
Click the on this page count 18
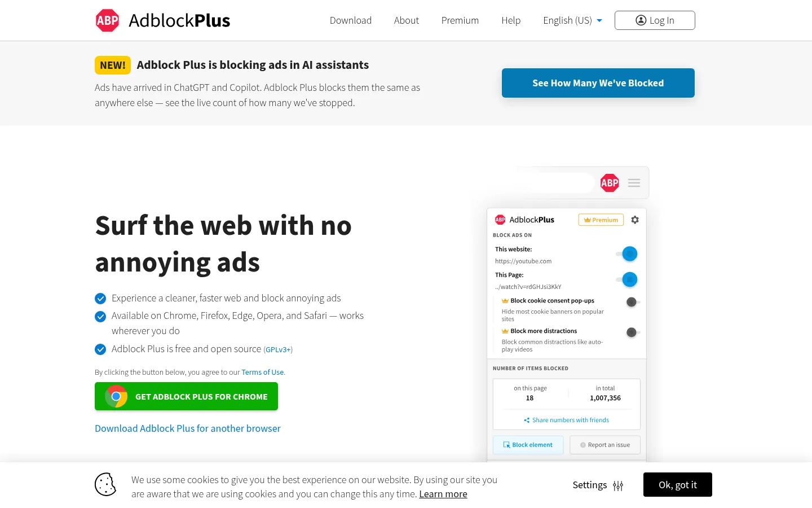(529, 398)
